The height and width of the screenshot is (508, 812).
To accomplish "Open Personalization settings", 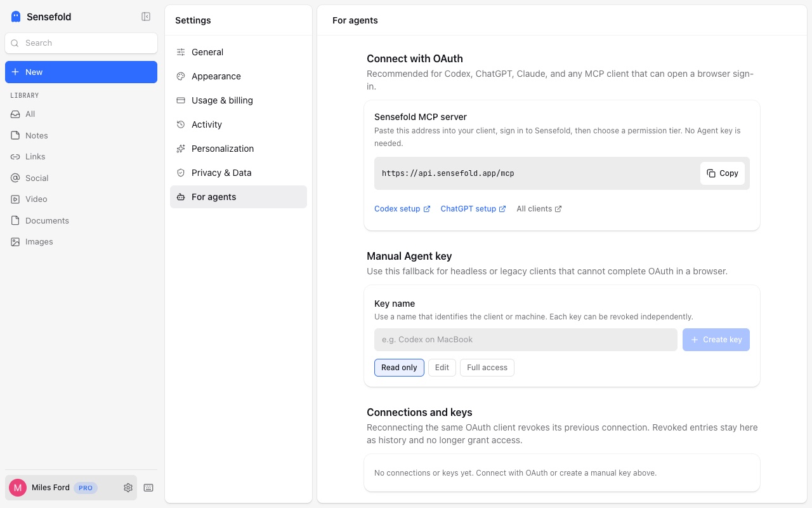I will click(x=239, y=149).
